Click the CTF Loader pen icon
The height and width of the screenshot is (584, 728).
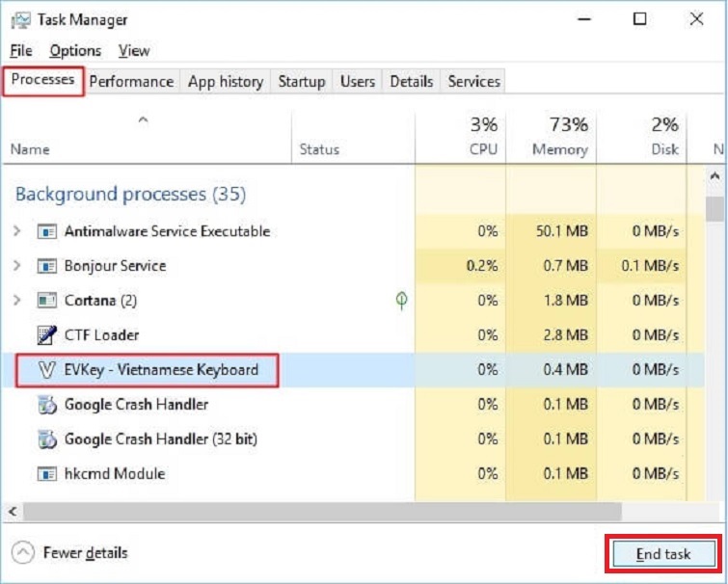tap(45, 335)
